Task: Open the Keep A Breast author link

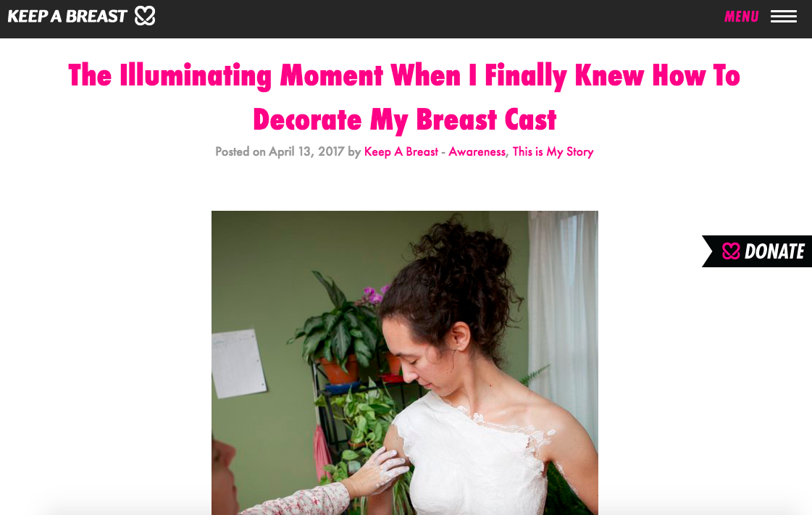Action: [x=401, y=151]
